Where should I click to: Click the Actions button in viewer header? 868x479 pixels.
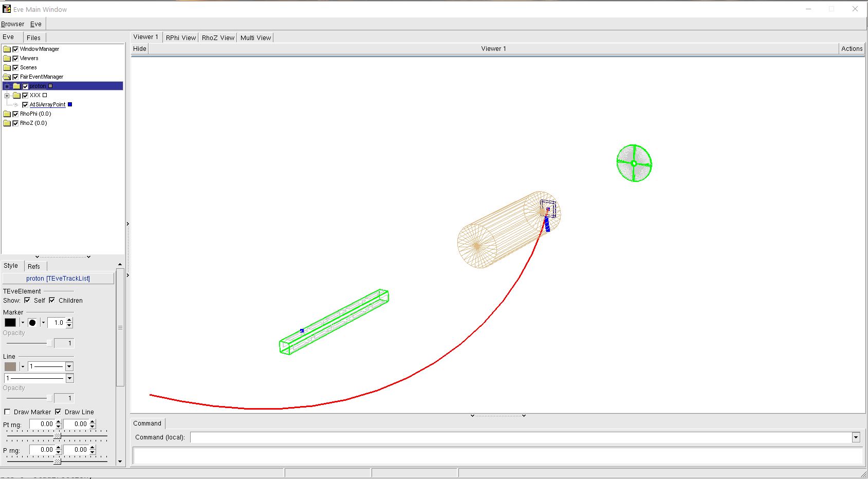tap(852, 49)
